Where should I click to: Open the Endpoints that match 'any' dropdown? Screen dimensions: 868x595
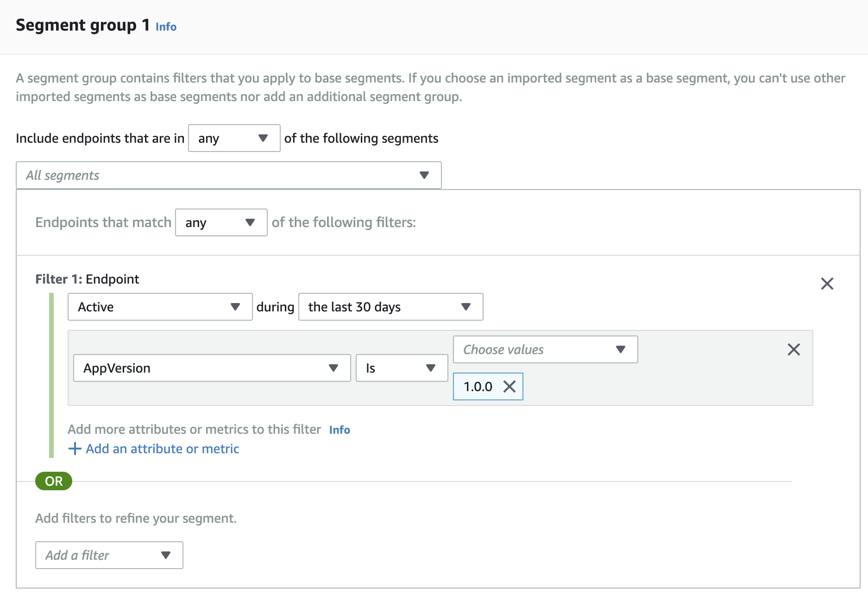221,222
